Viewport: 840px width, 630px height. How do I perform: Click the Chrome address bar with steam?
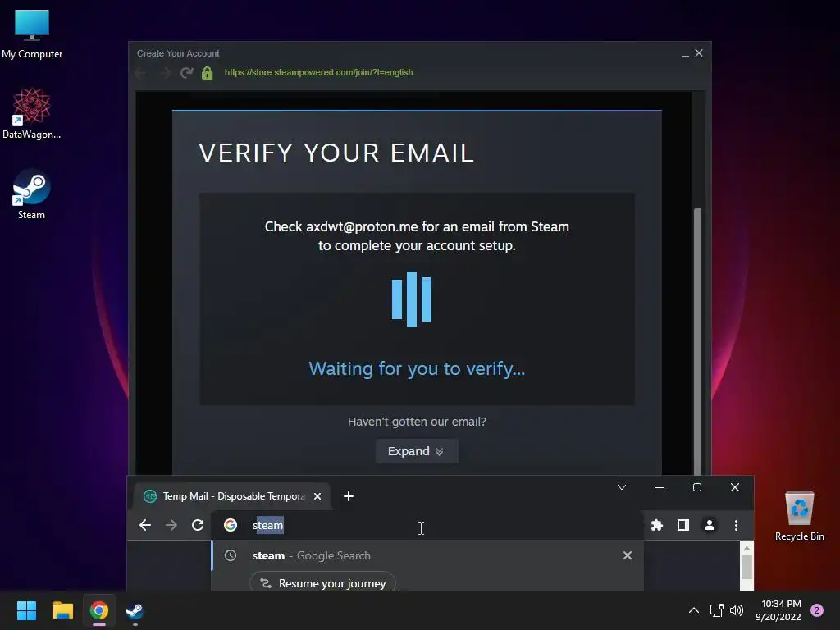[427, 526]
